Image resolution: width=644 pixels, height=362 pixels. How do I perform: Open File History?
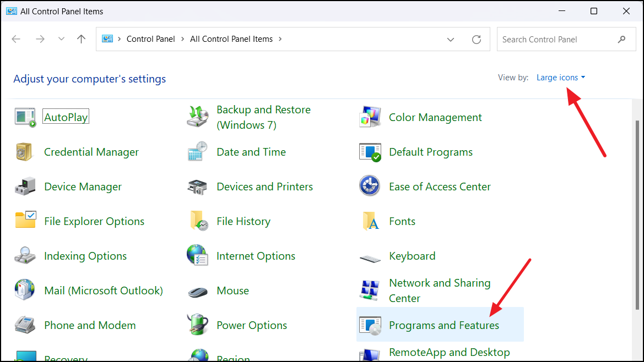pos(243,221)
